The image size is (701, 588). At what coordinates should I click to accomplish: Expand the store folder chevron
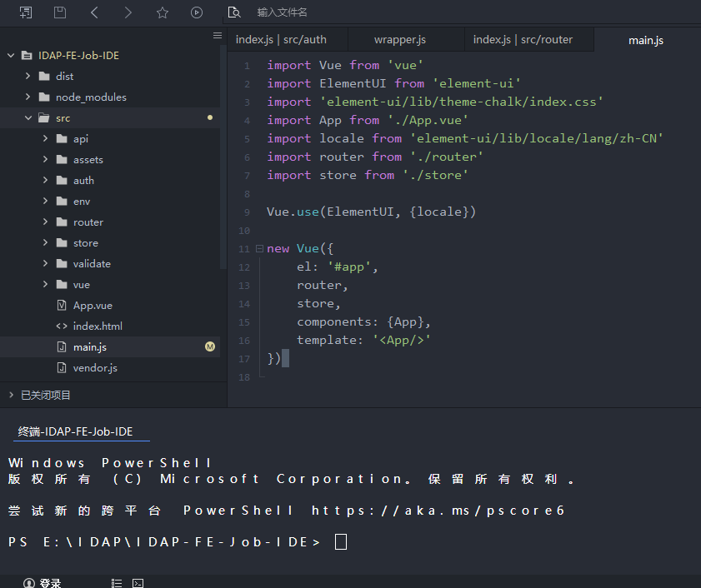point(45,242)
